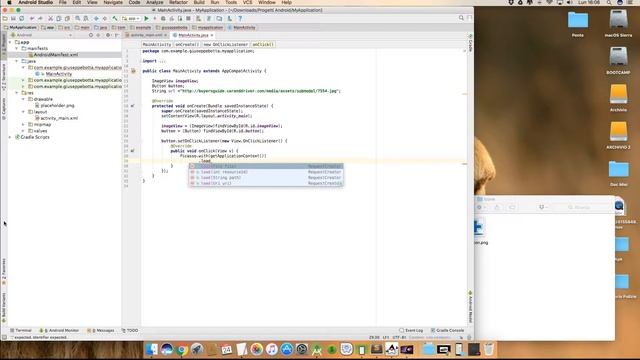Select placeholder.png in project tree
640x360 pixels.
(57, 105)
